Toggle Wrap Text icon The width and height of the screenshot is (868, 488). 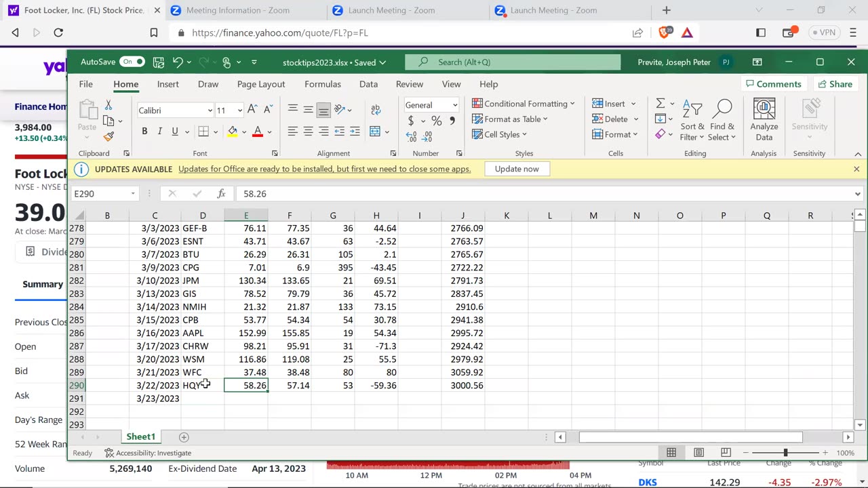376,109
